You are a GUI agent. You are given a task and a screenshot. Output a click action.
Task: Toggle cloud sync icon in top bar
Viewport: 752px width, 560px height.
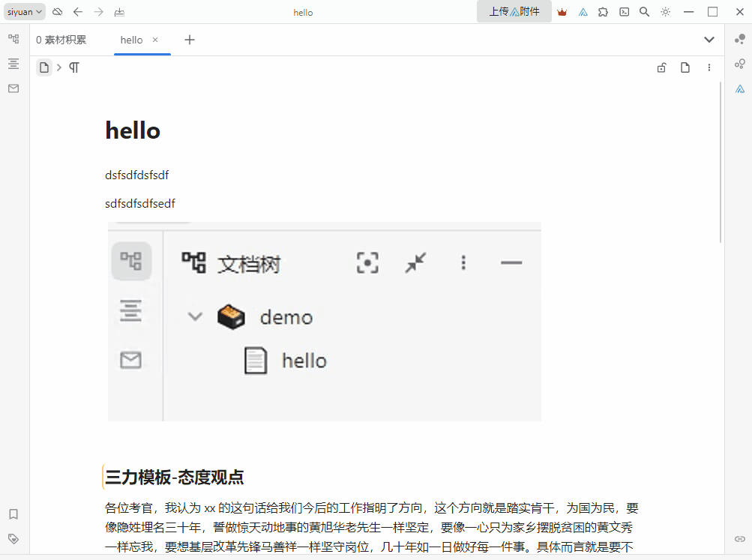(57, 12)
